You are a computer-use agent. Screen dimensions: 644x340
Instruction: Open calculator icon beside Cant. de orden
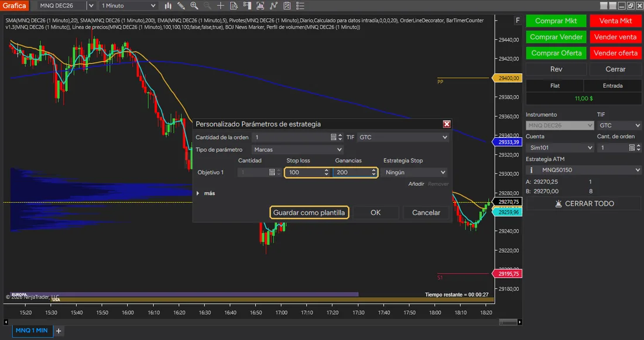click(x=632, y=148)
